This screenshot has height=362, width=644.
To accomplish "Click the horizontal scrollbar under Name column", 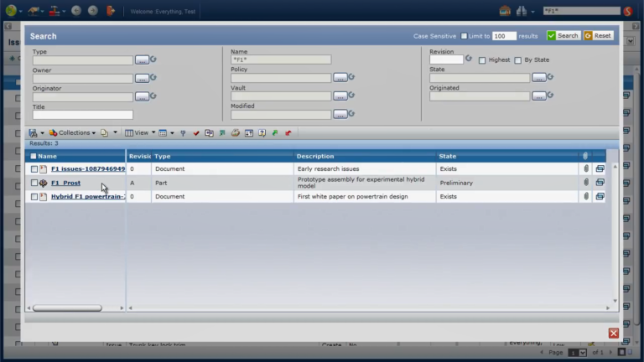I will 67,308.
